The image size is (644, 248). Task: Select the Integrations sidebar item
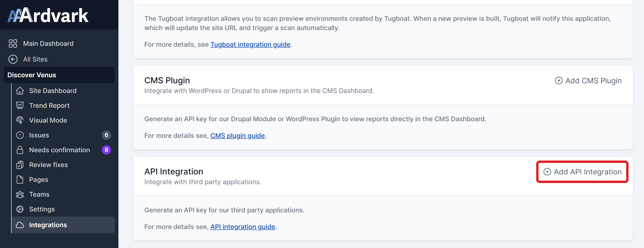click(63, 225)
